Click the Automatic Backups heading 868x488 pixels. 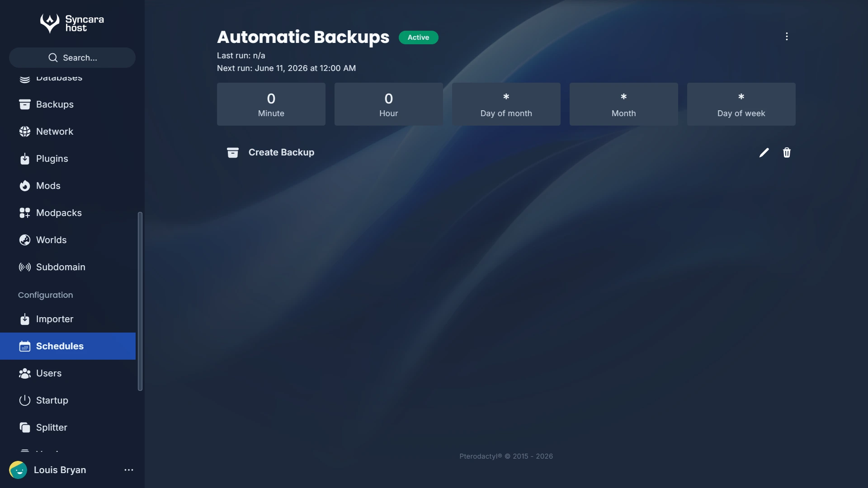(x=303, y=38)
